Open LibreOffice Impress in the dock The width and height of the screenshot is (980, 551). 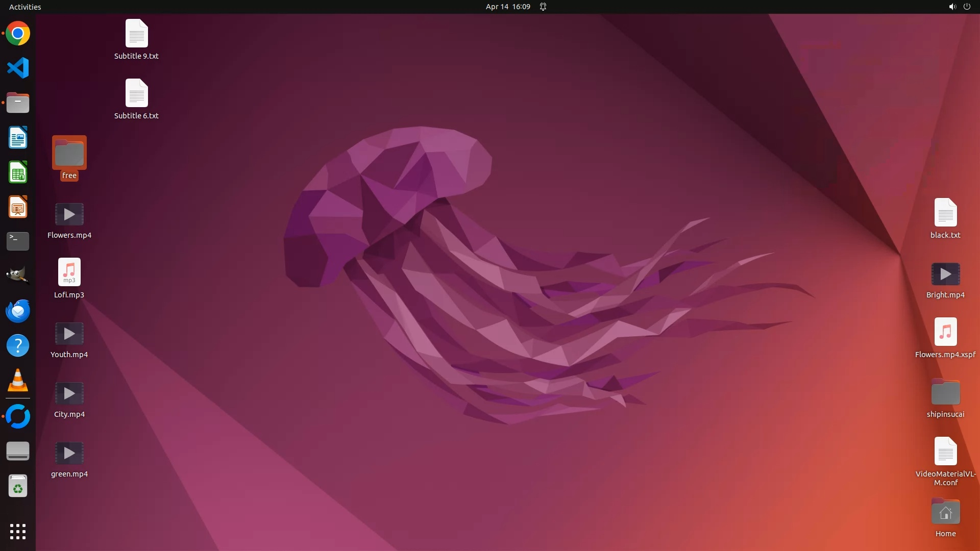tap(18, 207)
